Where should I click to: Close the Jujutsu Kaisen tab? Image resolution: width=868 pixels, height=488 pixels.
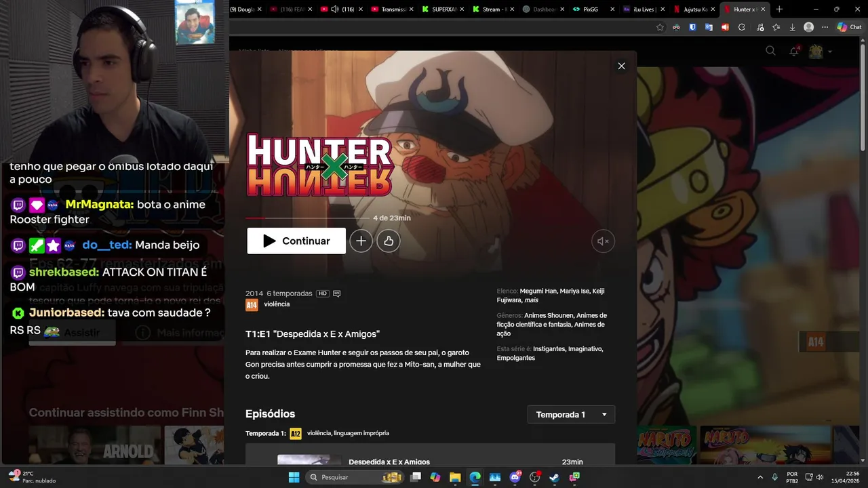pos(713,9)
